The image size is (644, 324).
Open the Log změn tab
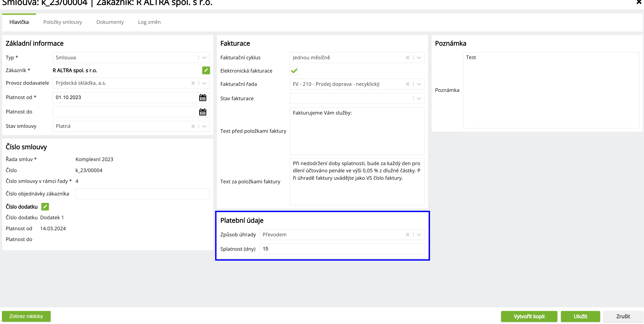pyautogui.click(x=149, y=22)
